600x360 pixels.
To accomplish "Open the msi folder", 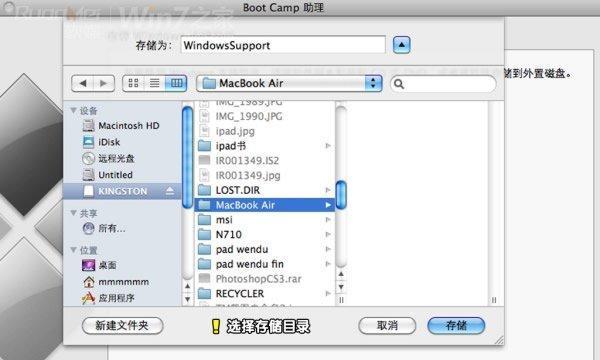I will point(264,220).
